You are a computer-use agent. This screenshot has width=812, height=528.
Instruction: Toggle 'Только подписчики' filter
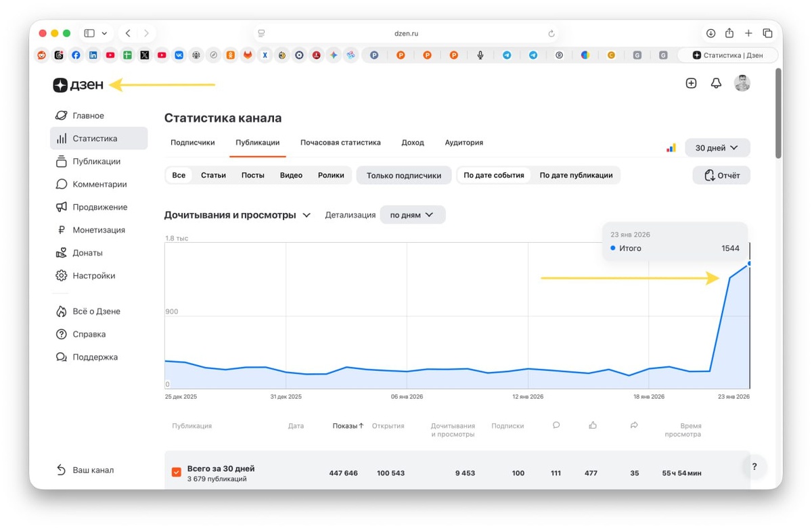(404, 175)
